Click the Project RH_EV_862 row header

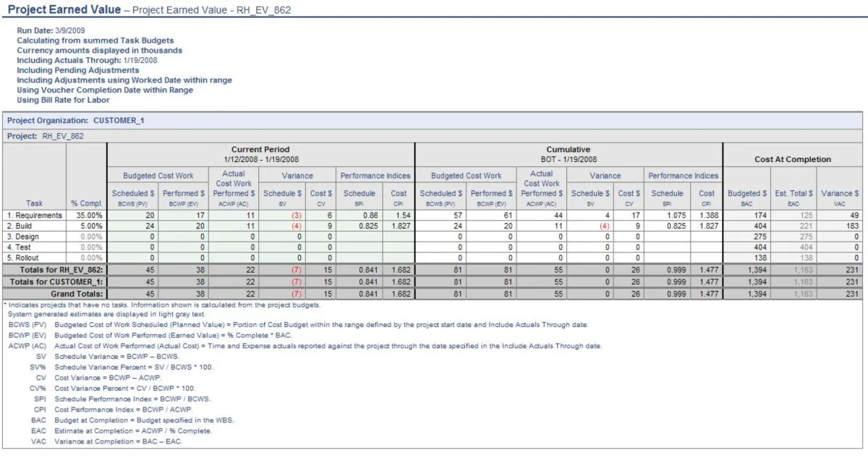pos(45,135)
